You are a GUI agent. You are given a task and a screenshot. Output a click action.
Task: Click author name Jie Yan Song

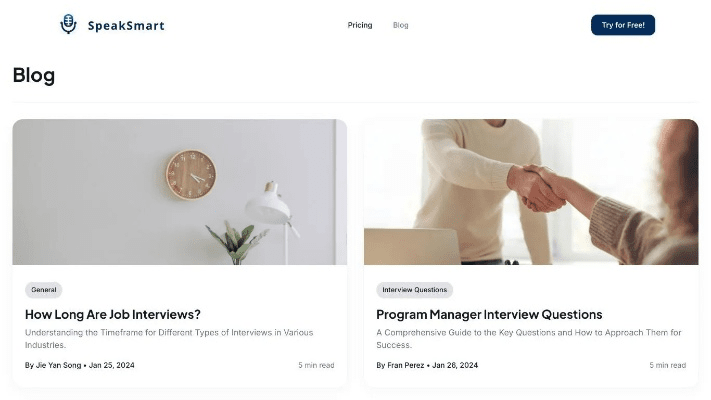tap(58, 365)
